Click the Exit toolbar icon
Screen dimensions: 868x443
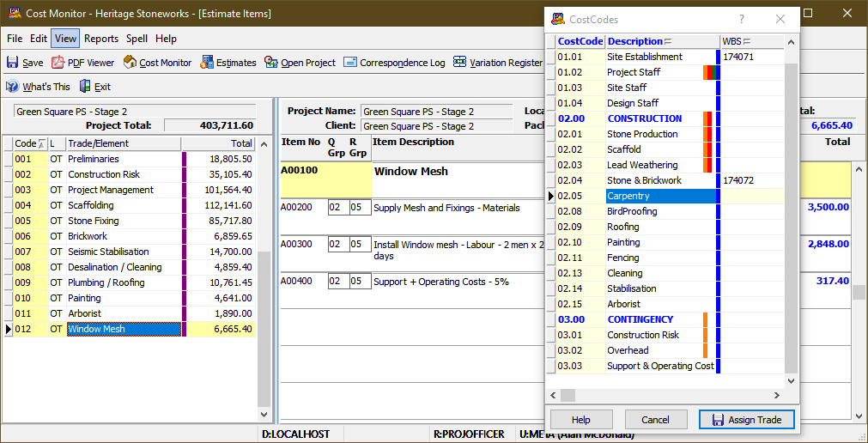[85, 87]
